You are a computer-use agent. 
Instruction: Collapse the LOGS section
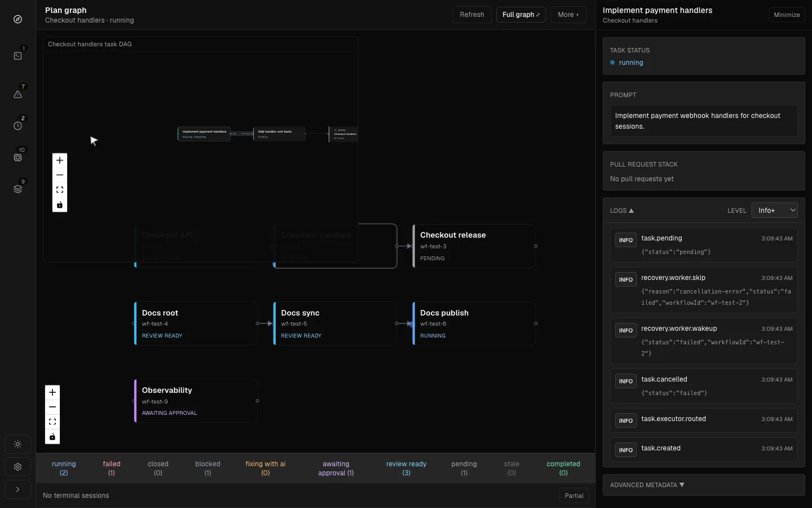pos(622,211)
